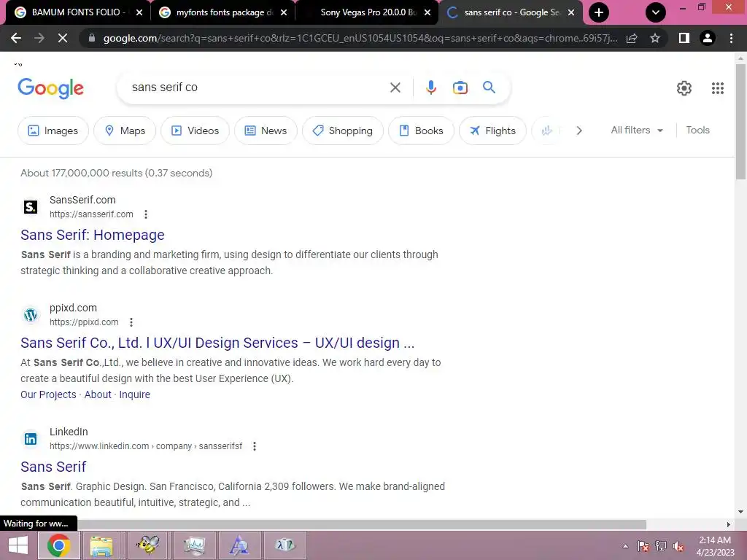Filter results by Images
Viewport: 747px width, 560px height.
coord(53,131)
